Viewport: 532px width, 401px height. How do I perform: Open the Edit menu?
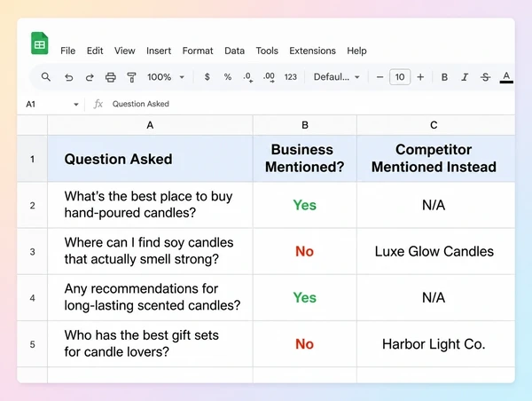[x=95, y=51]
